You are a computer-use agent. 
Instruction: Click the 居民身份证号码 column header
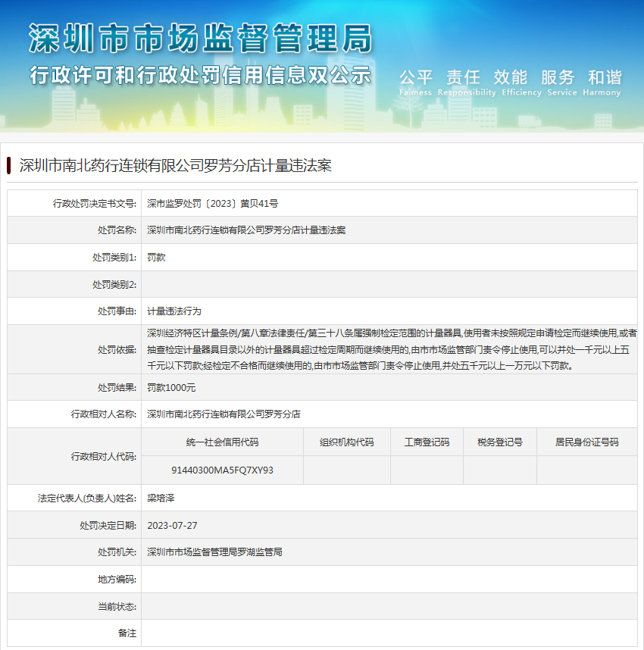coord(586,442)
